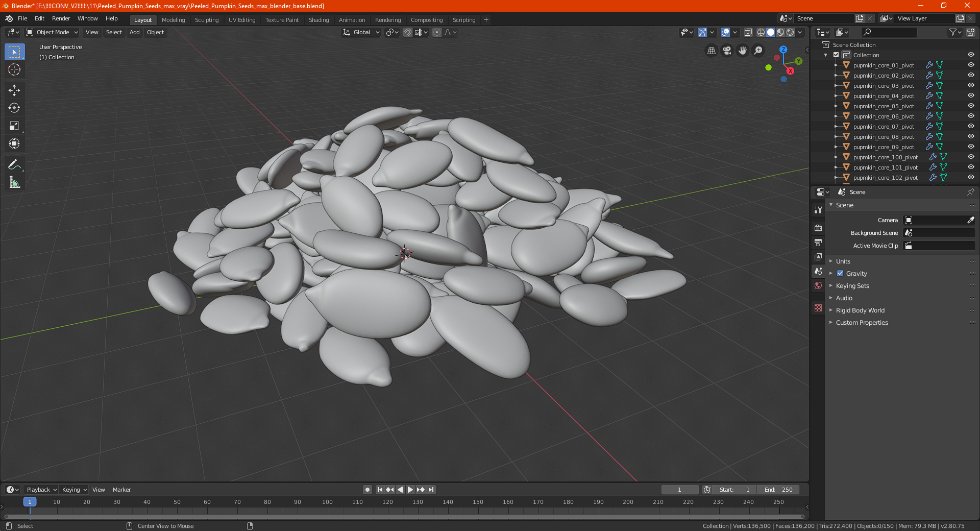
Task: Open the Render properties tab
Action: point(818,228)
